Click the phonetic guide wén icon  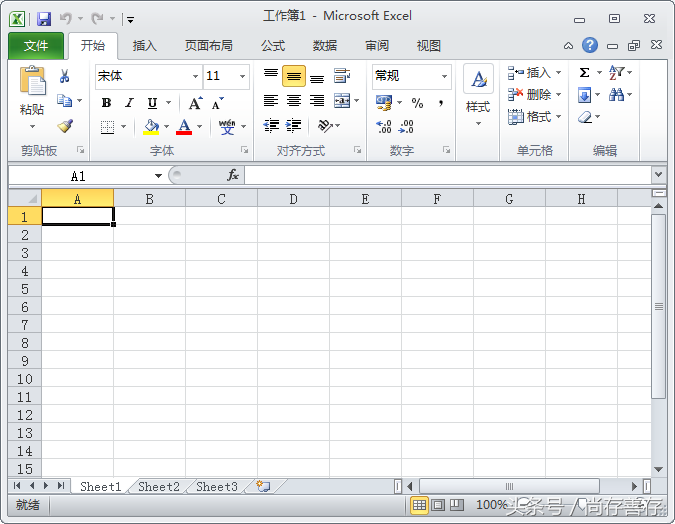click(x=227, y=126)
